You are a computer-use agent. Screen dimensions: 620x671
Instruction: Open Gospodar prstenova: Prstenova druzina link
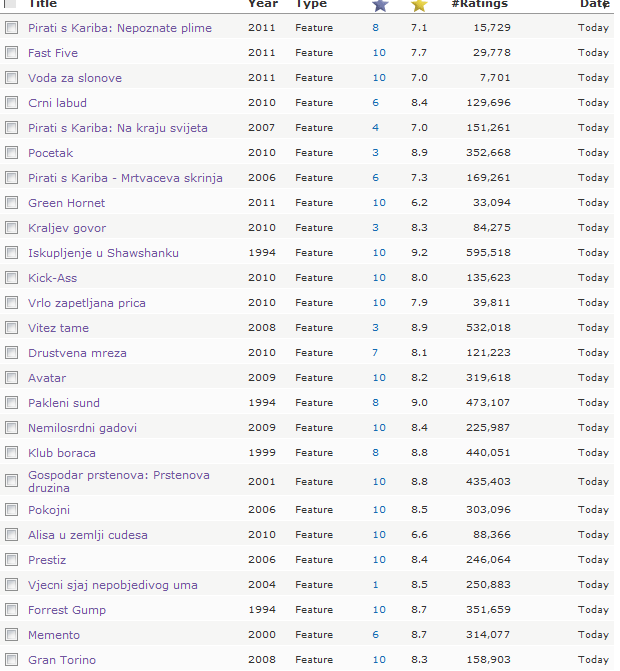[x=119, y=481]
